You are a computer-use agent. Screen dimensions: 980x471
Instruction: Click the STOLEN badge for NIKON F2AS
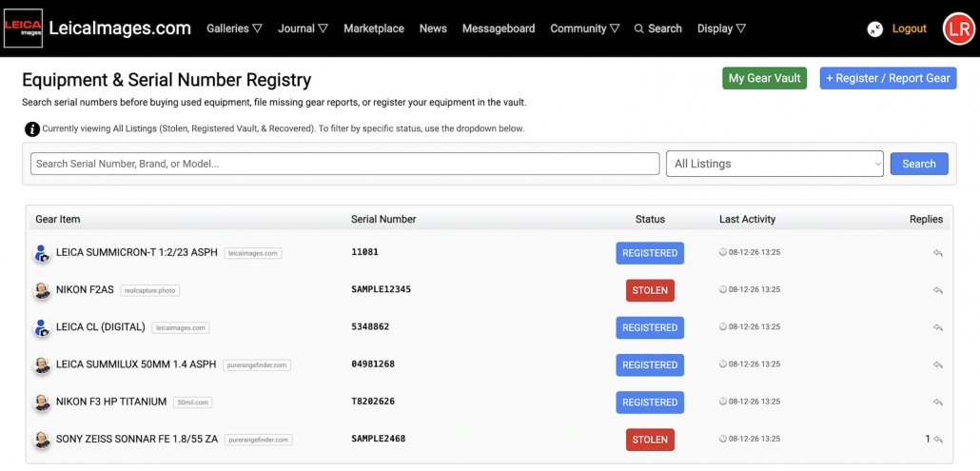tap(650, 290)
